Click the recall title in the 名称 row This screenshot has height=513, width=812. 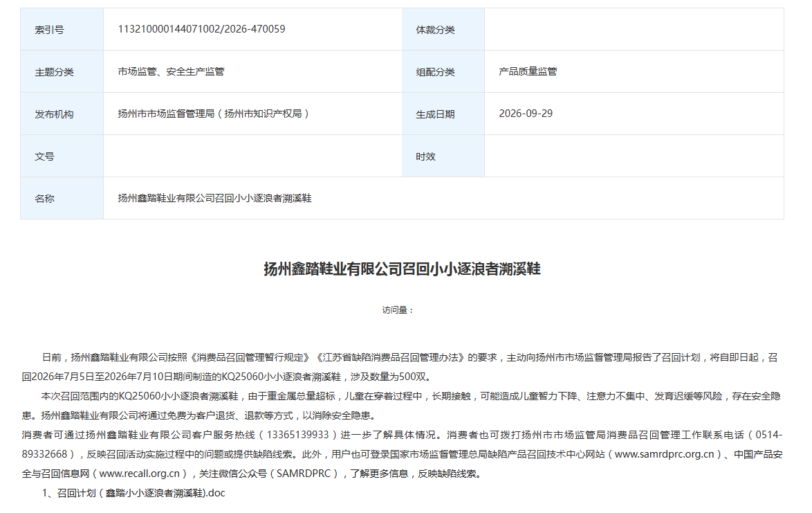(x=214, y=198)
